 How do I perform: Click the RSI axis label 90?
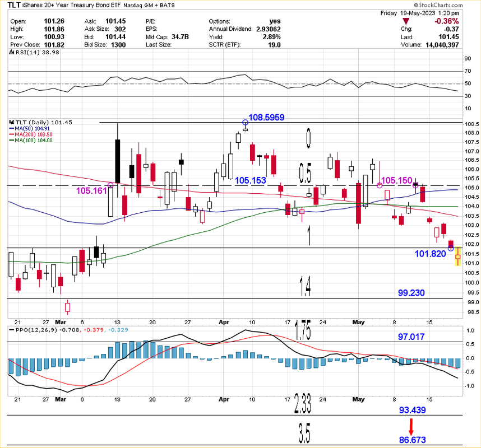(468, 59)
